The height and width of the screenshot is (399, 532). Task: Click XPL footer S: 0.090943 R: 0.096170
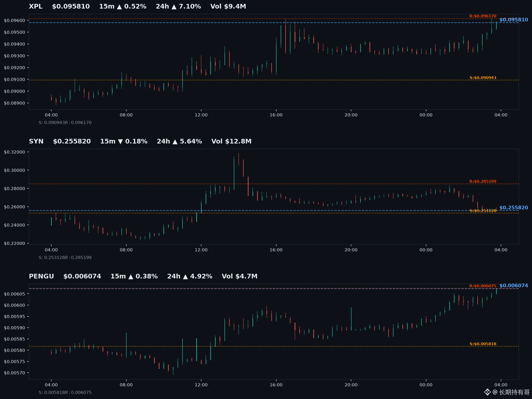(x=65, y=123)
